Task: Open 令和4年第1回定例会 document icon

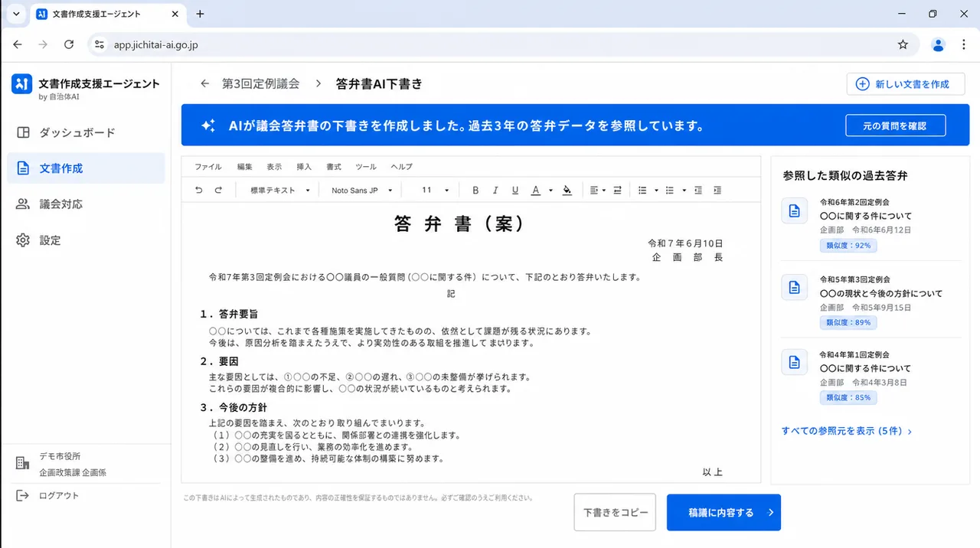Action: (x=795, y=362)
